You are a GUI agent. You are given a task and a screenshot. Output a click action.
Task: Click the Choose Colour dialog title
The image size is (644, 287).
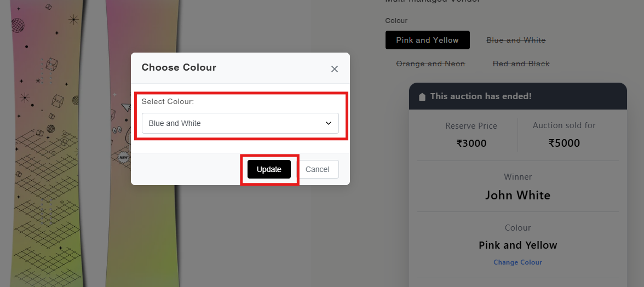tap(179, 67)
